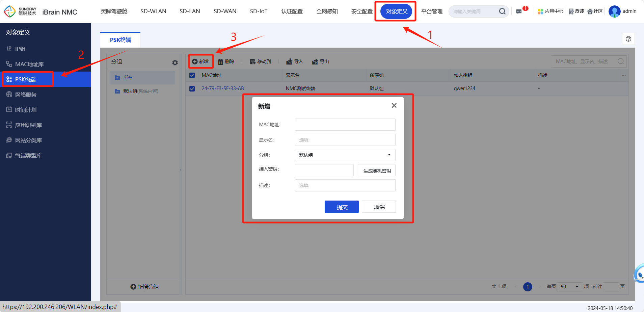This screenshot has height=312, width=644.
Task: Open the per-page 50 dropdown
Action: click(x=569, y=287)
